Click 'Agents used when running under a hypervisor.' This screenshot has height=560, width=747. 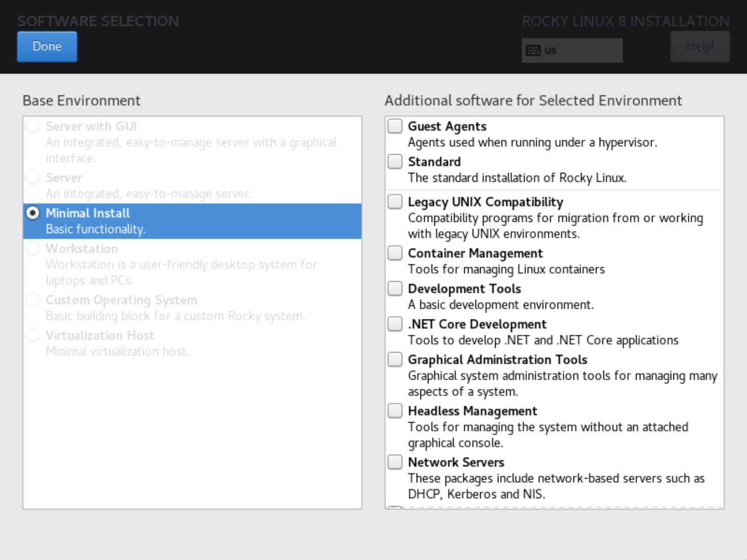click(x=533, y=142)
